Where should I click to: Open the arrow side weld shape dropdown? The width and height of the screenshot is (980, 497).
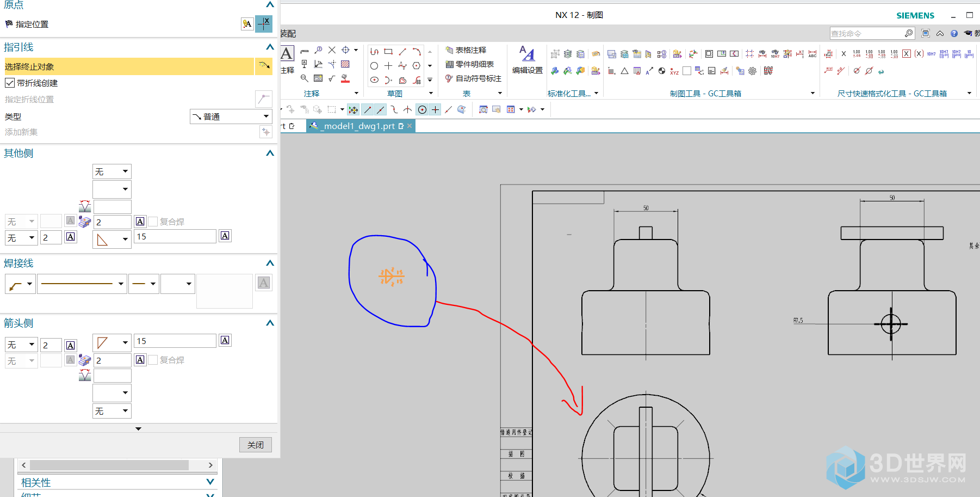click(x=112, y=342)
